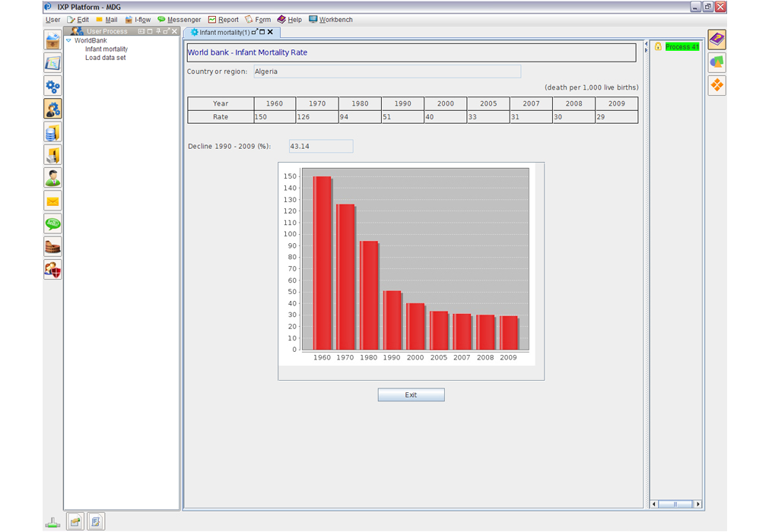
Task: Pin the User Process panel
Action: click(158, 31)
